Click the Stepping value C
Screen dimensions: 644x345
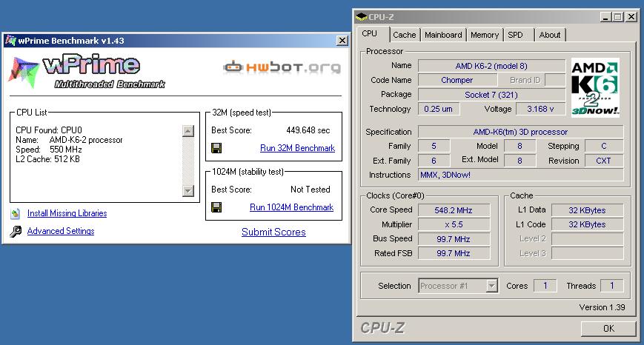[603, 146]
